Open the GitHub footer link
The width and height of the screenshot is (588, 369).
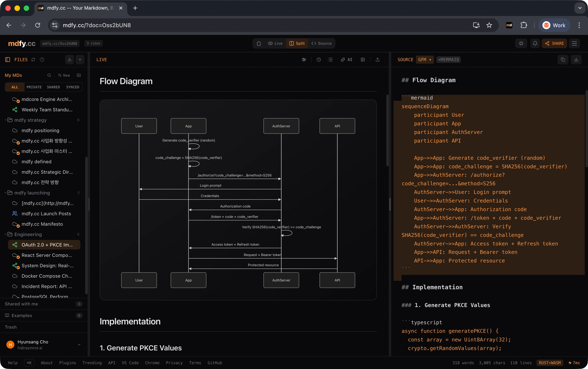(214, 363)
